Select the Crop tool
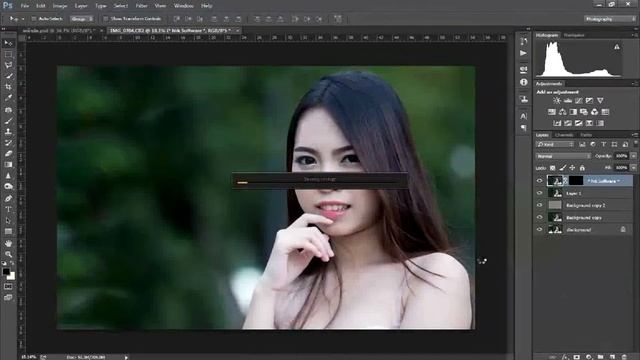 tap(8, 87)
